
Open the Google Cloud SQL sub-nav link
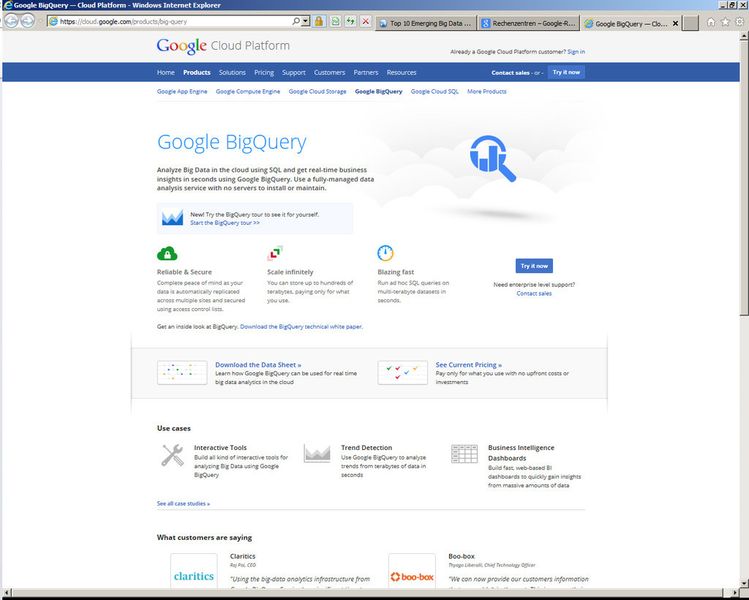435,91
